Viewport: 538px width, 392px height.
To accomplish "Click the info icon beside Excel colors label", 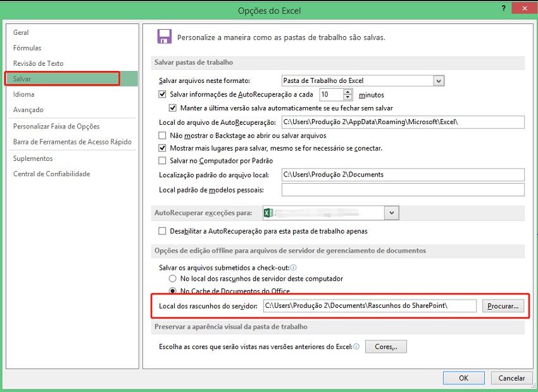I will pos(356,346).
